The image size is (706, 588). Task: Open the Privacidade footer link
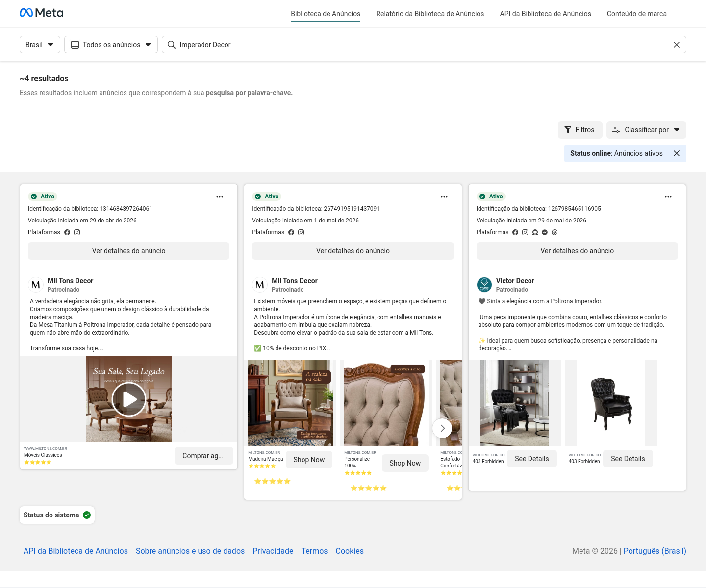(x=273, y=551)
